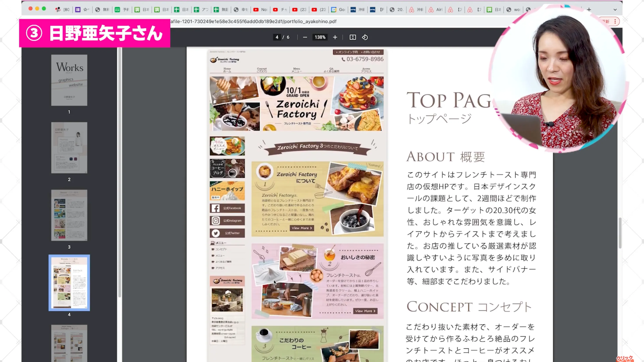
Task: Click the PDF zoom in plus icon
Action: tap(335, 37)
